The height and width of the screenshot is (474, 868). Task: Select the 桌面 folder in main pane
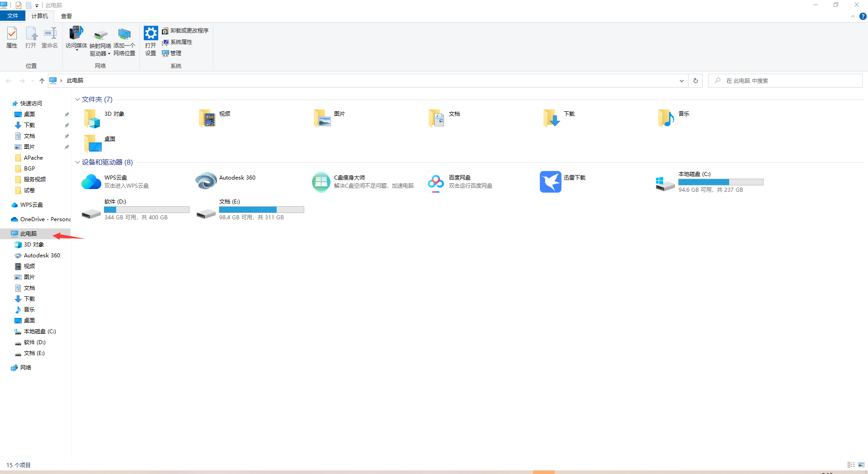point(100,143)
